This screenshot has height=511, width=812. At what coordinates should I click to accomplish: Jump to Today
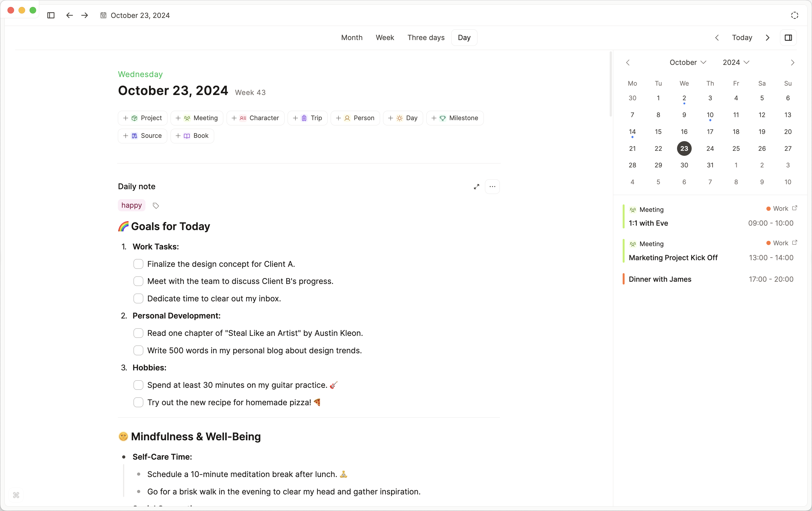point(742,38)
